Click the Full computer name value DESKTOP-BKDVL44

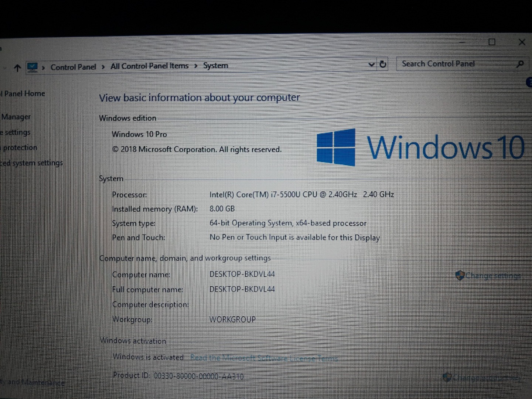[242, 289]
